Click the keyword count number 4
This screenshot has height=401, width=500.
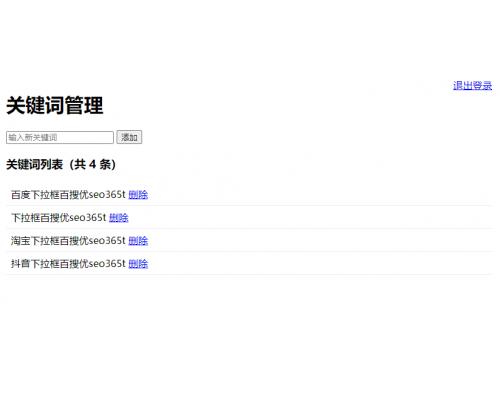tap(93, 164)
